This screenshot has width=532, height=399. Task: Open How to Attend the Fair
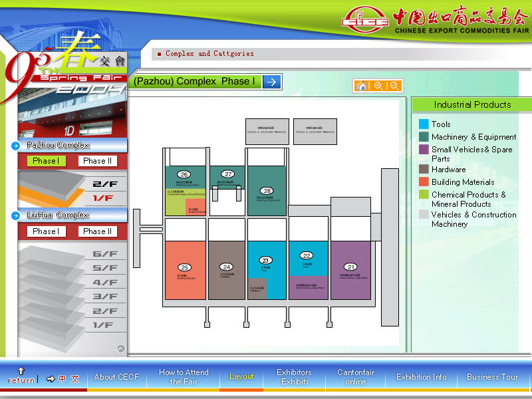(184, 377)
